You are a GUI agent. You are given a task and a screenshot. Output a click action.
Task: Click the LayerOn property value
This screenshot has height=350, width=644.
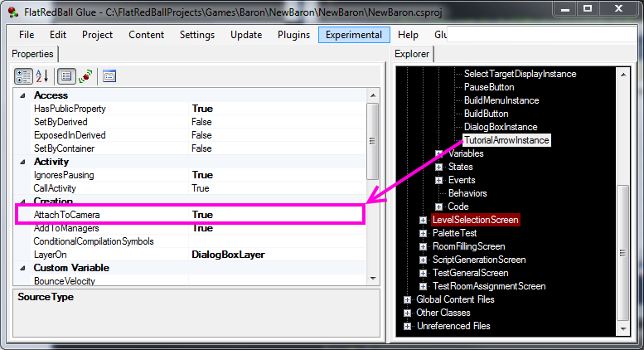(x=274, y=255)
